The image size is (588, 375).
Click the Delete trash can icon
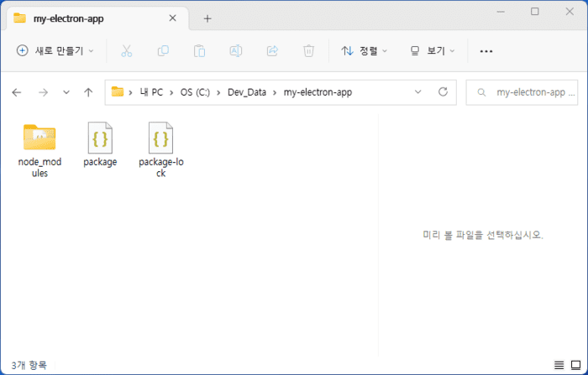click(308, 50)
